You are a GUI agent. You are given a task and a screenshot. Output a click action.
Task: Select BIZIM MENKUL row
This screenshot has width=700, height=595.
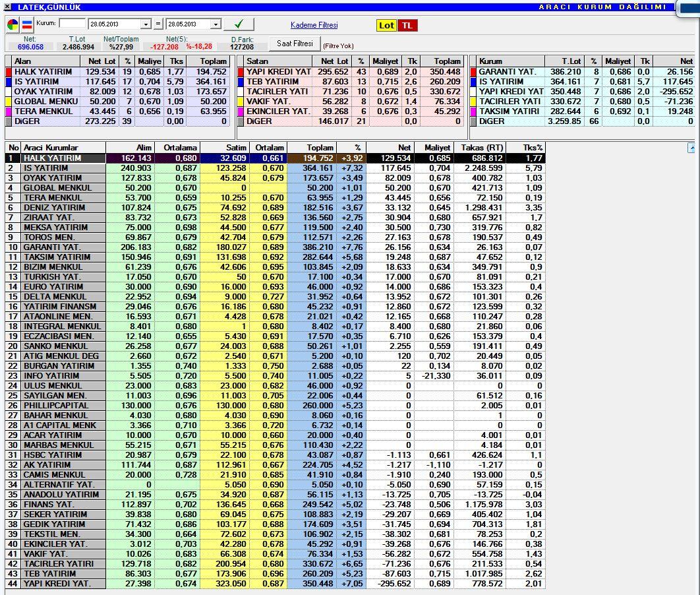275,267
